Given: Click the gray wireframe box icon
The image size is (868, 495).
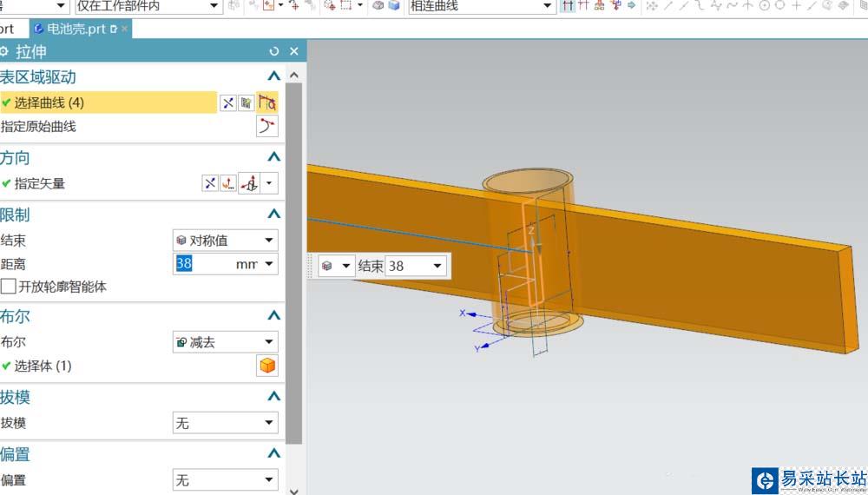Looking at the screenshot, I should pyautogui.click(x=378, y=6).
